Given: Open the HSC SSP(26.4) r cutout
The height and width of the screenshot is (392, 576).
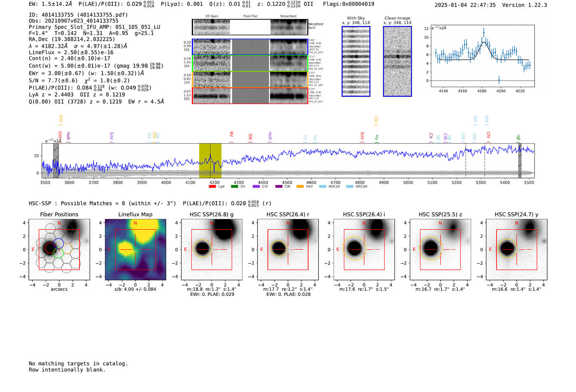Looking at the screenshot, I should point(288,249).
